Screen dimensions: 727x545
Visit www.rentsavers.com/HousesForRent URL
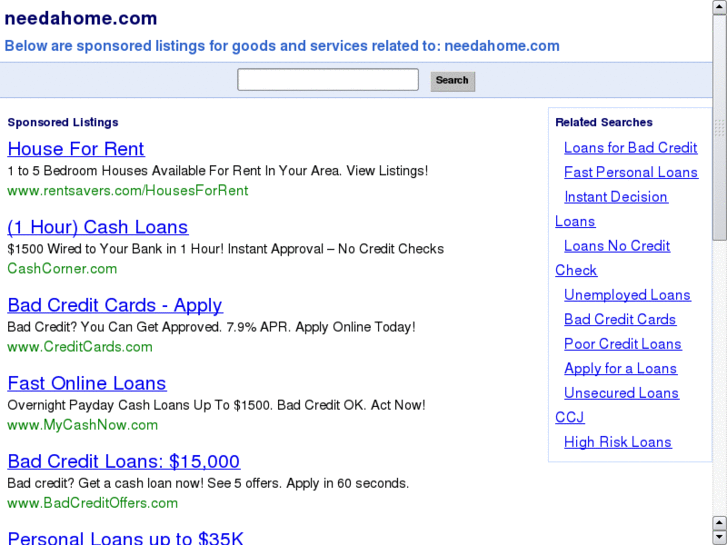(x=128, y=191)
